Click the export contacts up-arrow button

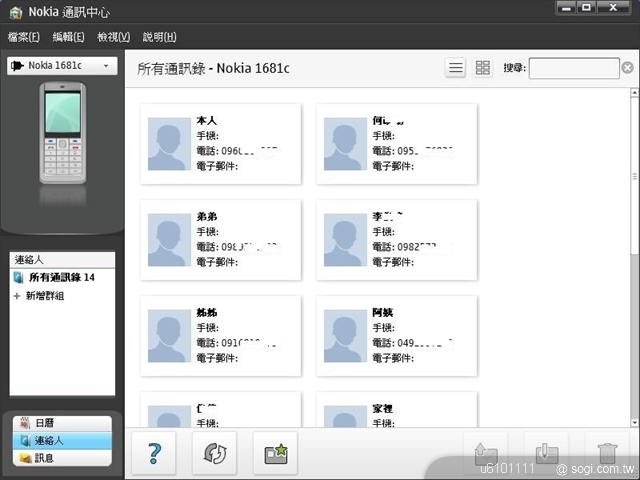(x=486, y=453)
